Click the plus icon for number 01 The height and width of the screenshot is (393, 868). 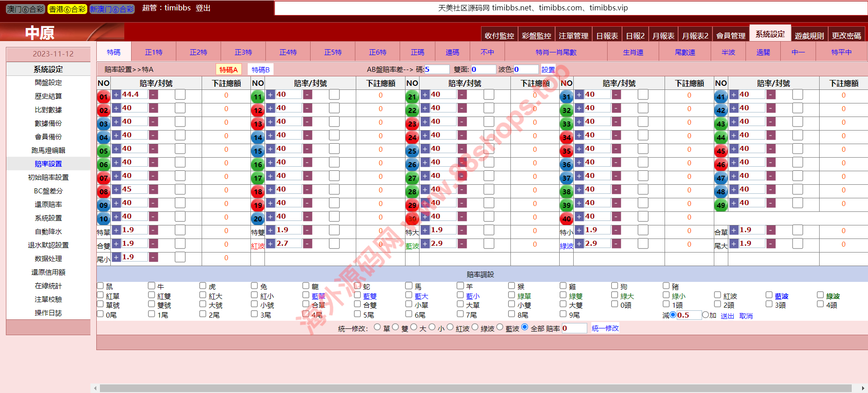coord(116,95)
